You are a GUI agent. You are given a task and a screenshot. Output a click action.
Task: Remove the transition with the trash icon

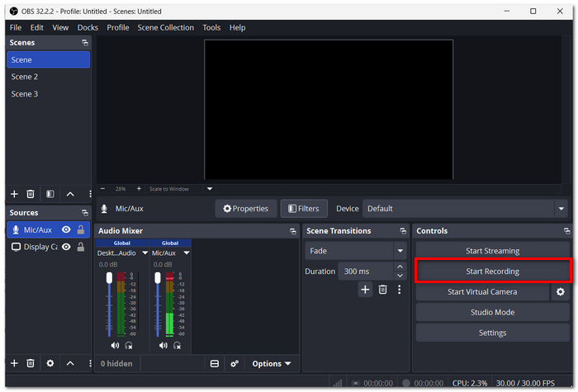pos(382,290)
